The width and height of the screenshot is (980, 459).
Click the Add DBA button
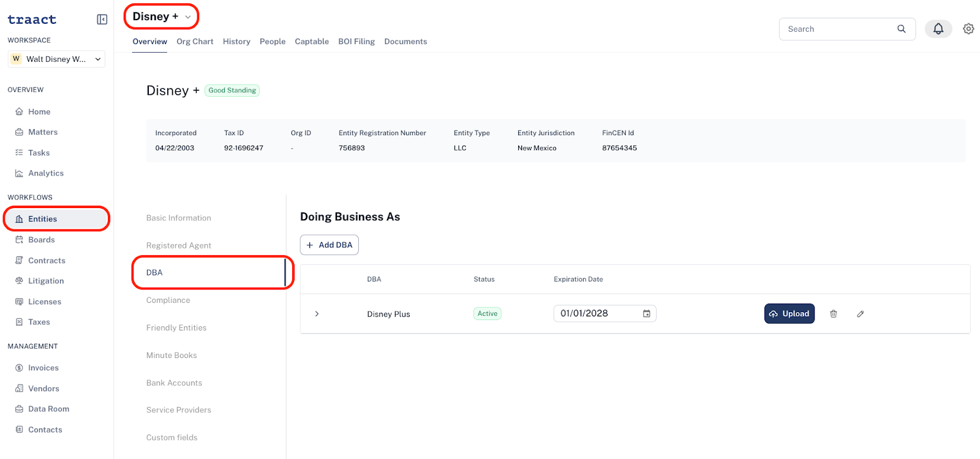(x=330, y=245)
